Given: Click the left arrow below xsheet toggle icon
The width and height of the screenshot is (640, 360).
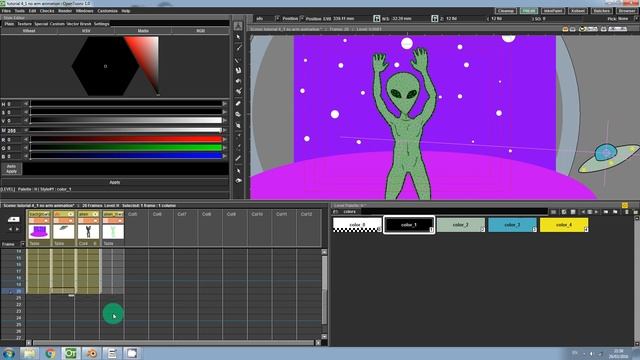Looking at the screenshot, I should 10,229.
